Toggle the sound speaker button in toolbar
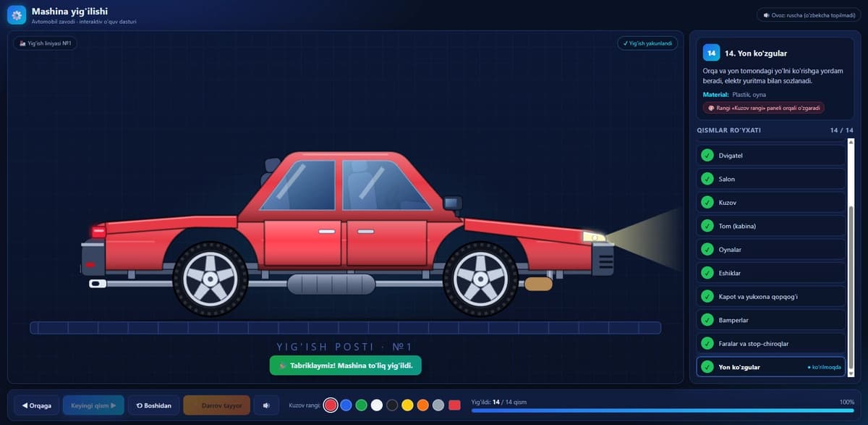This screenshot has height=425, width=868. 266,405
